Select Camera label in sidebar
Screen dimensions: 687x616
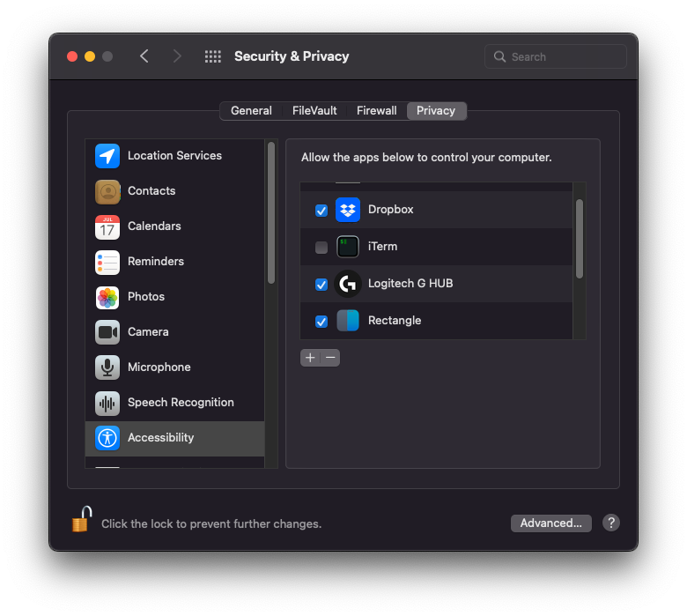[x=148, y=332]
